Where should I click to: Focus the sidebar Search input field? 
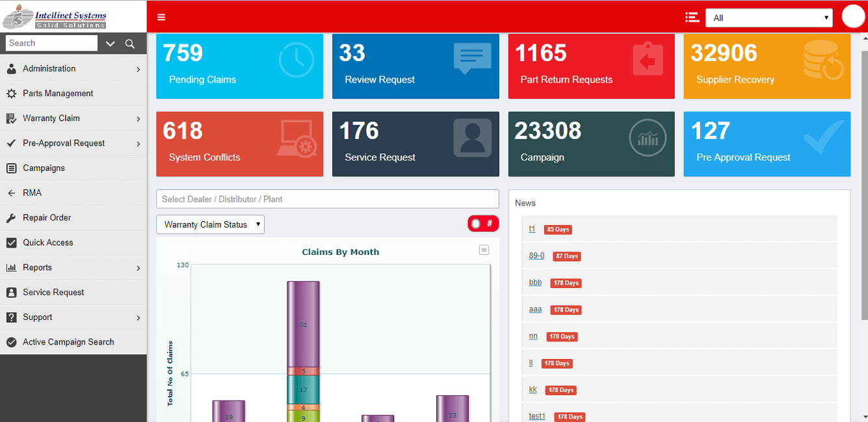click(51, 43)
